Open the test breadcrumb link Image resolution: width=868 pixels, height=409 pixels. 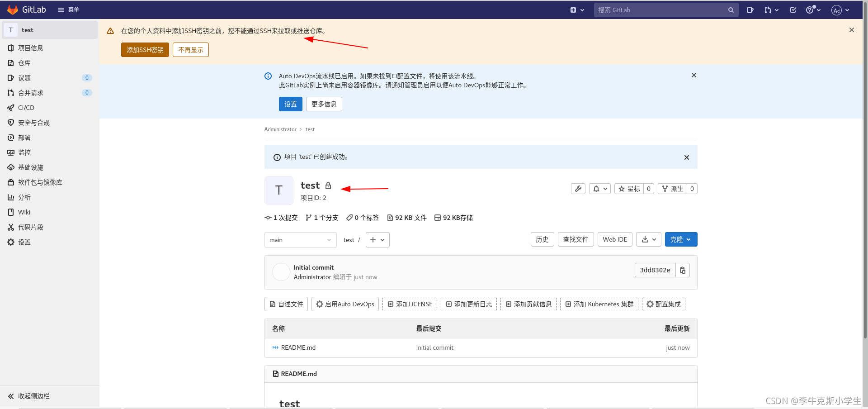click(310, 129)
